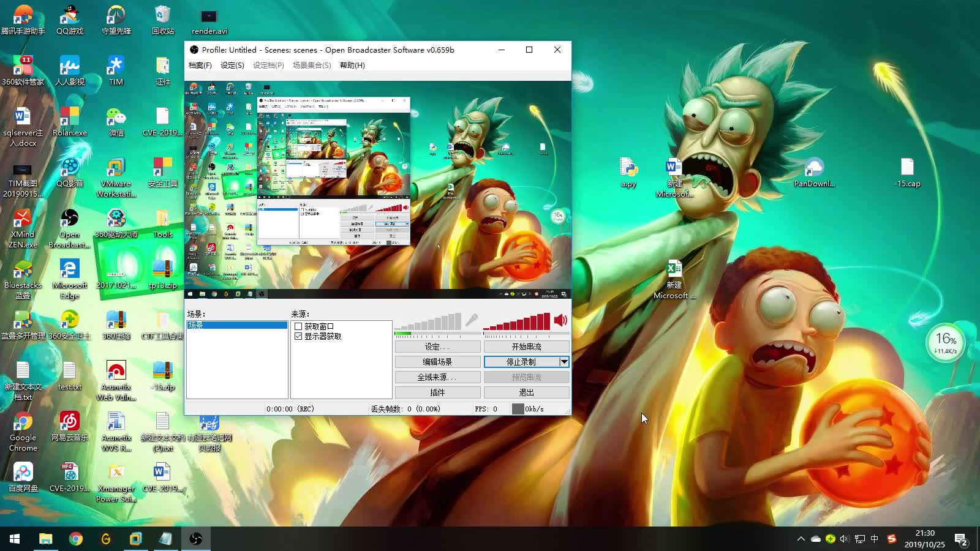
Task: Select tp13.zip archive on desktop
Action: pos(163,274)
